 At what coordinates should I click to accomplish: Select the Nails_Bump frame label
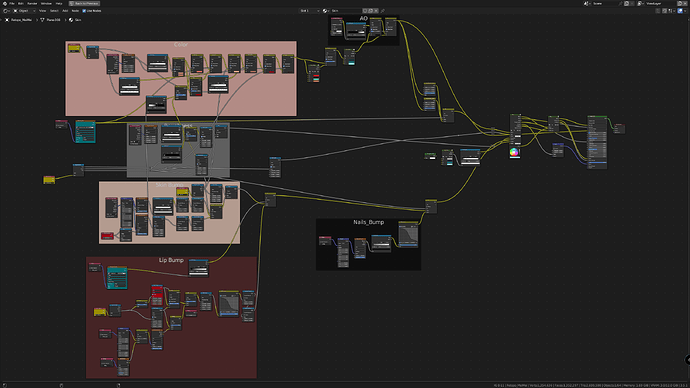click(x=369, y=222)
